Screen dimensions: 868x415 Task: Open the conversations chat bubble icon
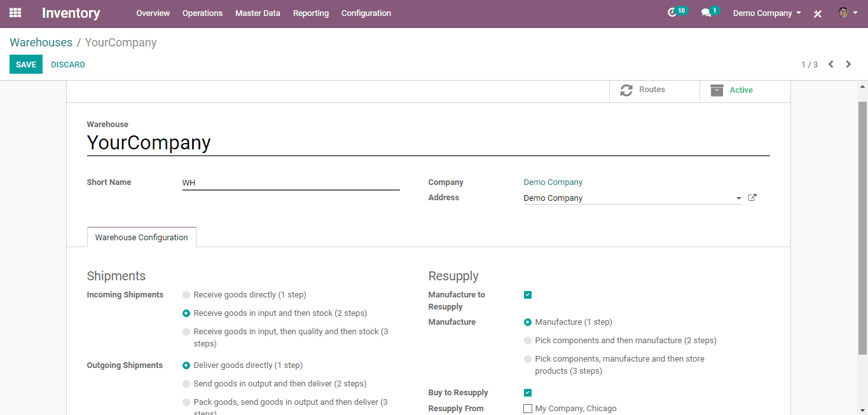point(706,13)
